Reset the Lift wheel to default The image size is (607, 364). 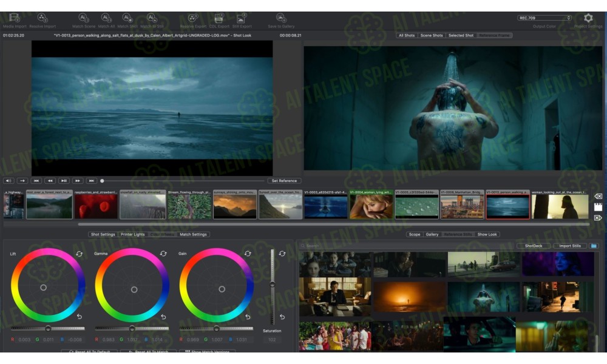pos(80,254)
